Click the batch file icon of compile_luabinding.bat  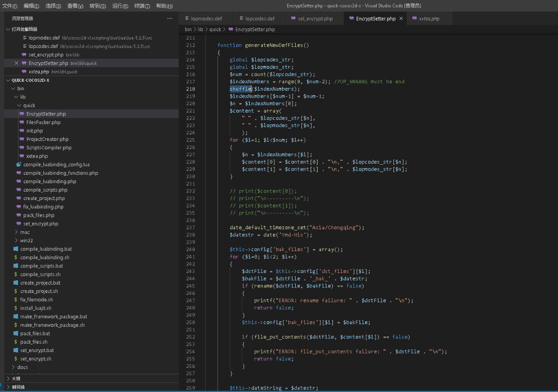[x=16, y=249]
